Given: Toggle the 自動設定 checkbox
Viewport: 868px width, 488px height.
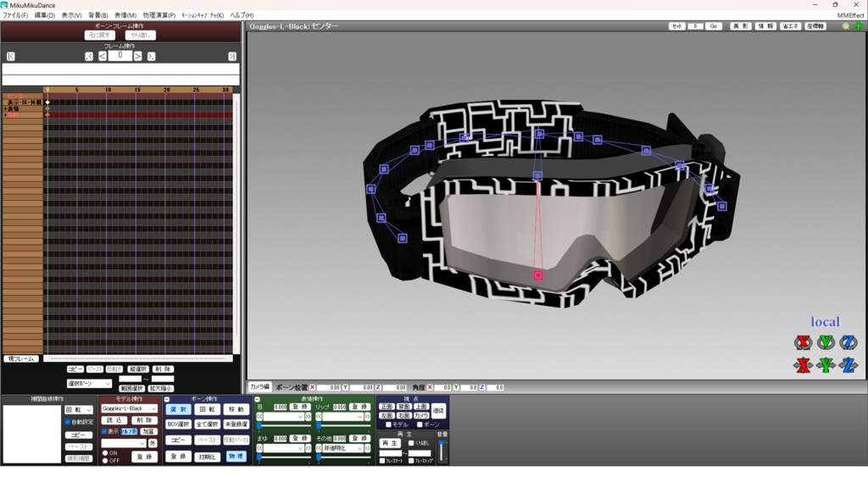Looking at the screenshot, I should [68, 422].
